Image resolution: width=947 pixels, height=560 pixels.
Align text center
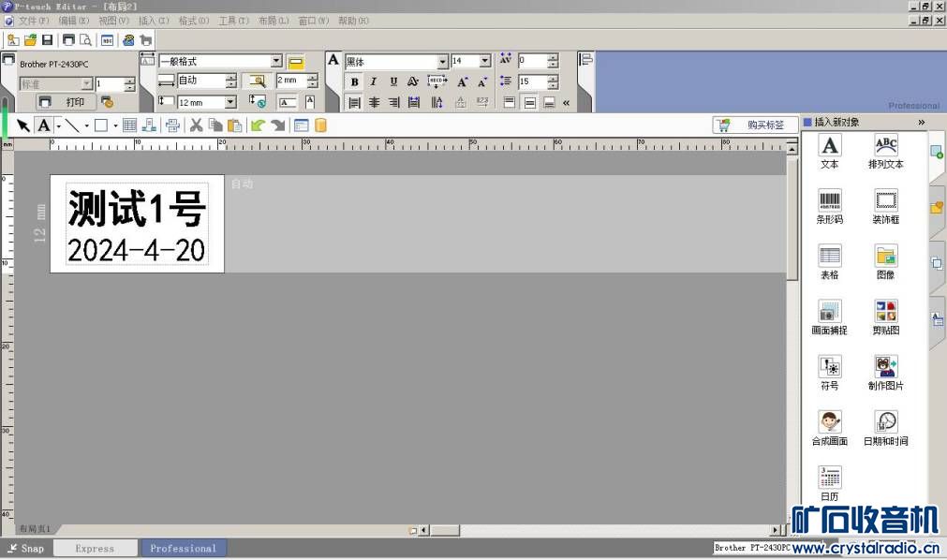(x=375, y=103)
